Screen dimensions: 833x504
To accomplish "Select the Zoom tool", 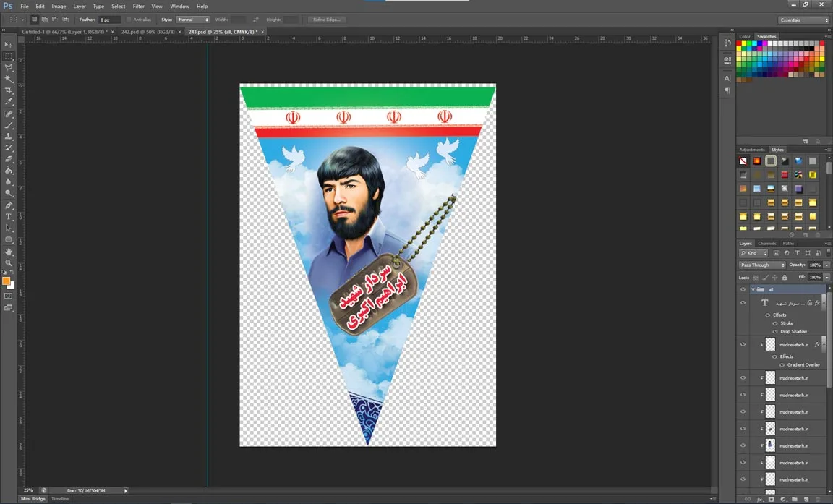I will pyautogui.click(x=9, y=262).
